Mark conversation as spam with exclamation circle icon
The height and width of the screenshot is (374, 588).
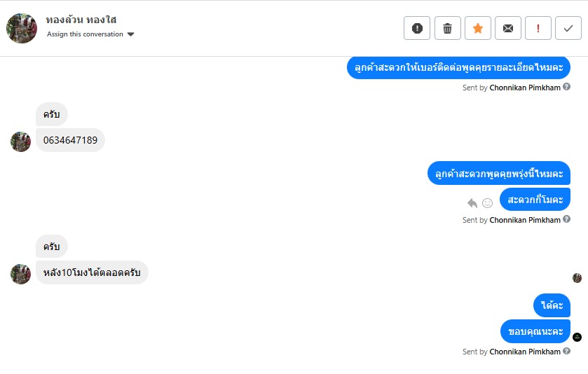pos(417,28)
